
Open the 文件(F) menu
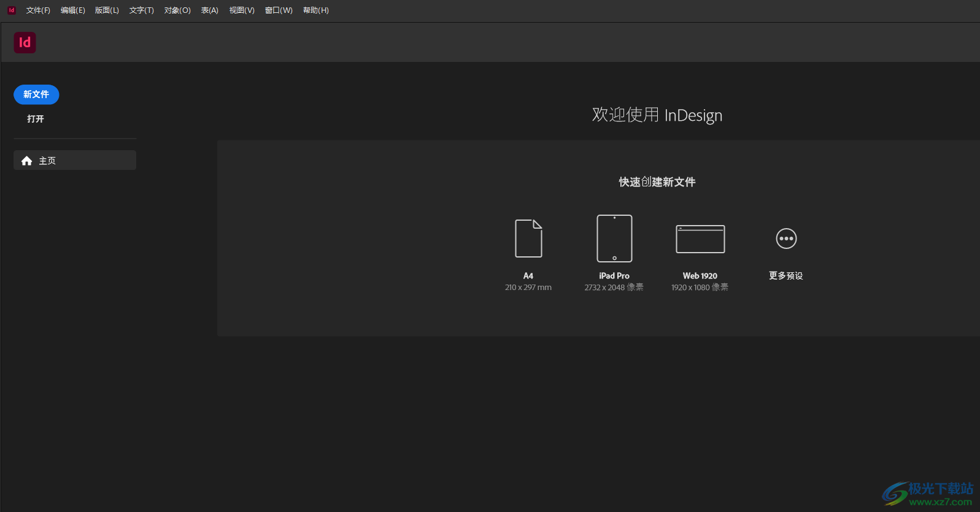(x=38, y=10)
